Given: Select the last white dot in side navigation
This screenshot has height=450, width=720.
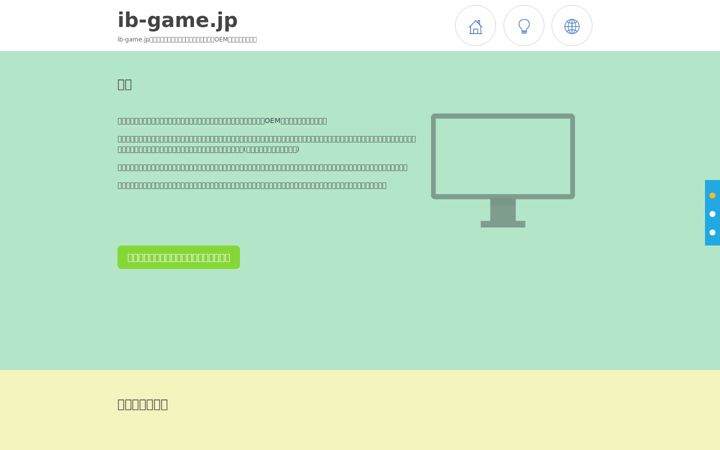Looking at the screenshot, I should (x=712, y=232).
